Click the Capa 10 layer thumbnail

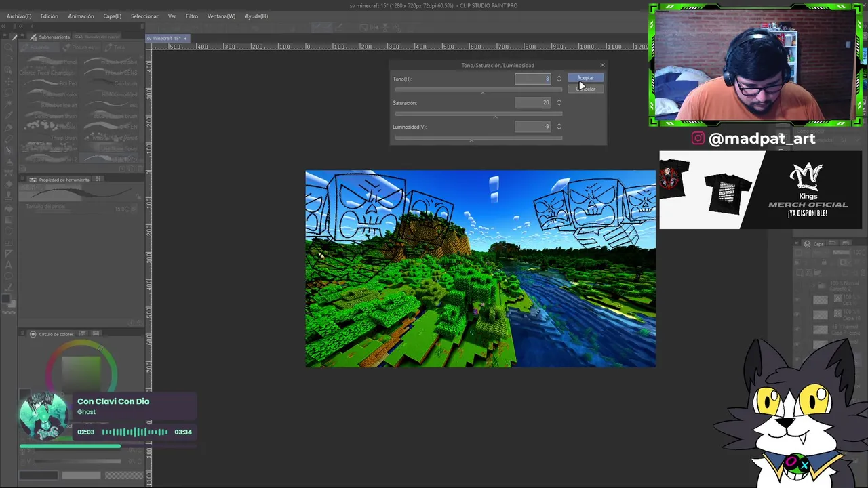click(821, 315)
